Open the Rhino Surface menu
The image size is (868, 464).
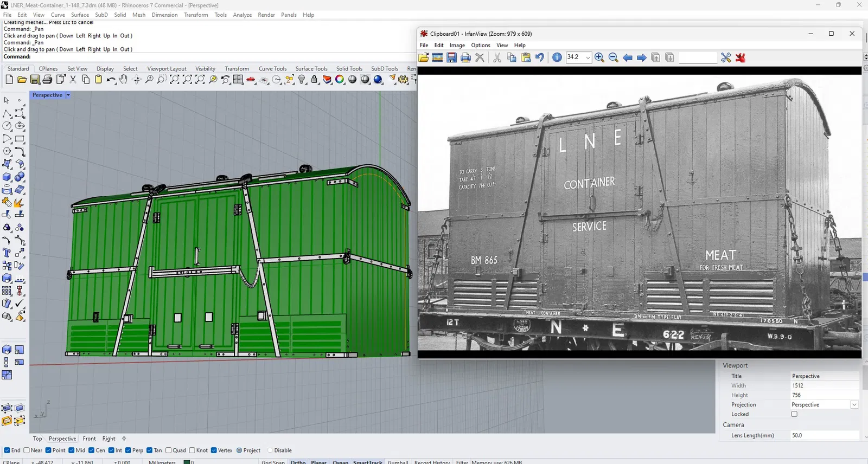[x=80, y=15]
